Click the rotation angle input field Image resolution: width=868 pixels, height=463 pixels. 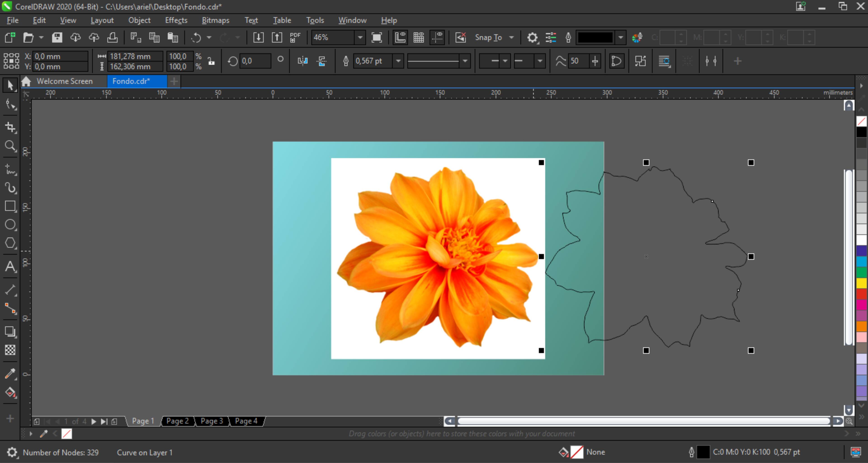[x=255, y=61]
